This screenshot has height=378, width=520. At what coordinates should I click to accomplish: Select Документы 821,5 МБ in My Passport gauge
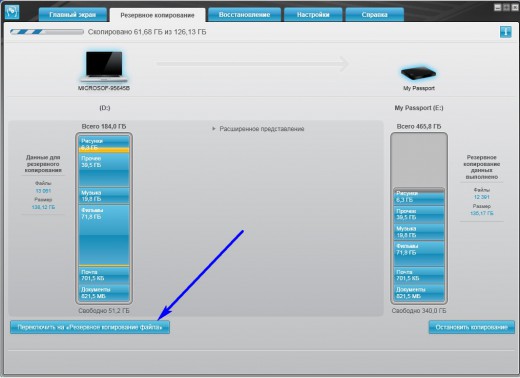click(x=419, y=293)
